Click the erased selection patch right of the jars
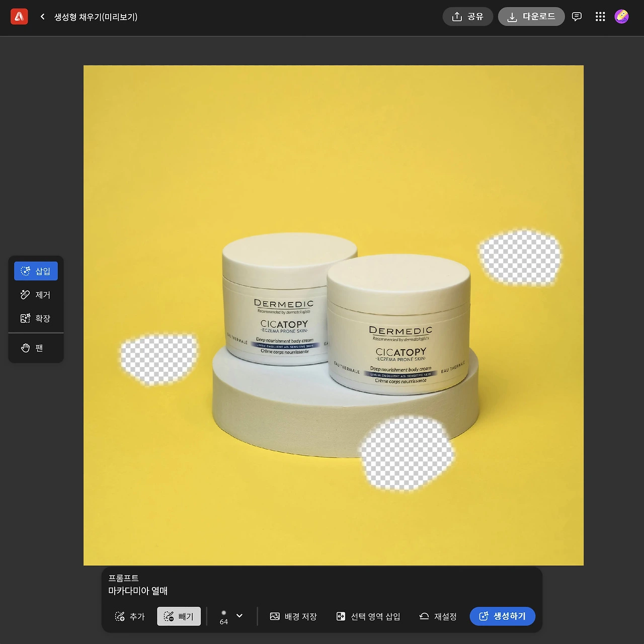The width and height of the screenshot is (644, 644). pyautogui.click(x=520, y=258)
